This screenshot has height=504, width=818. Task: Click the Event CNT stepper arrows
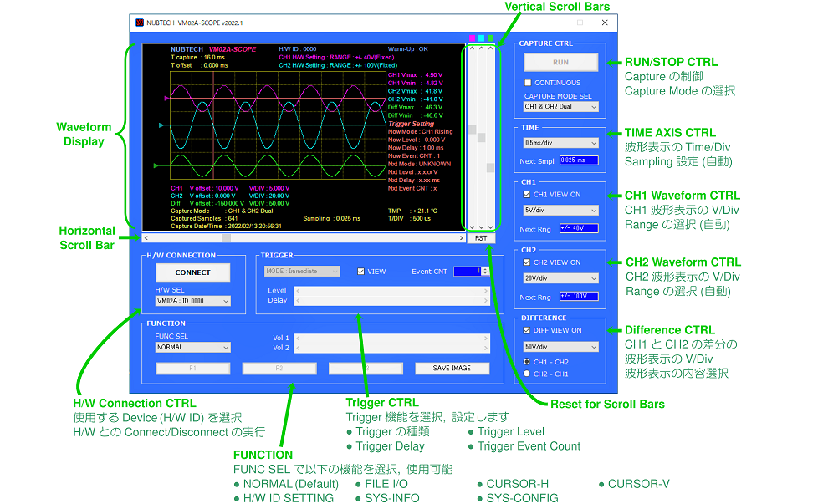(485, 271)
